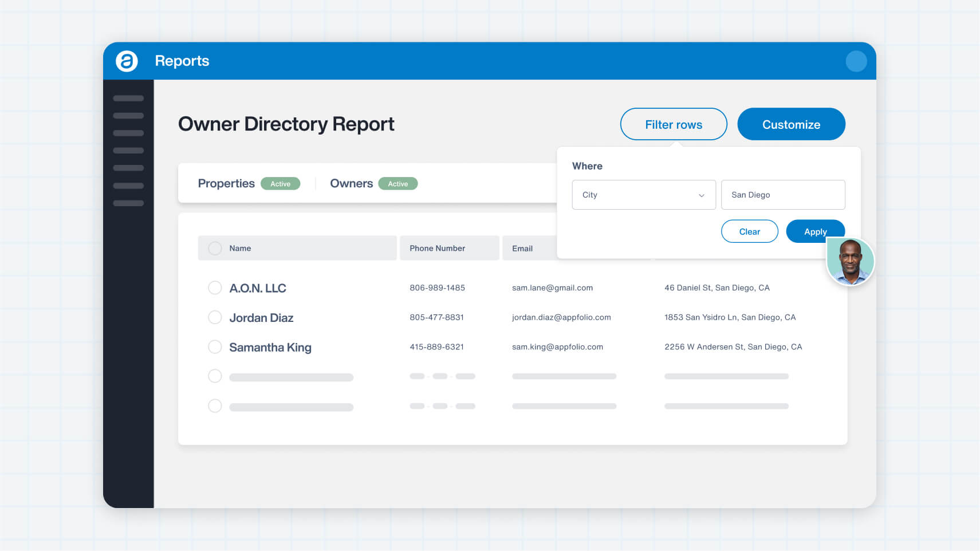The height and width of the screenshot is (551, 980).
Task: Switch to the Properties tab
Action: [227, 183]
